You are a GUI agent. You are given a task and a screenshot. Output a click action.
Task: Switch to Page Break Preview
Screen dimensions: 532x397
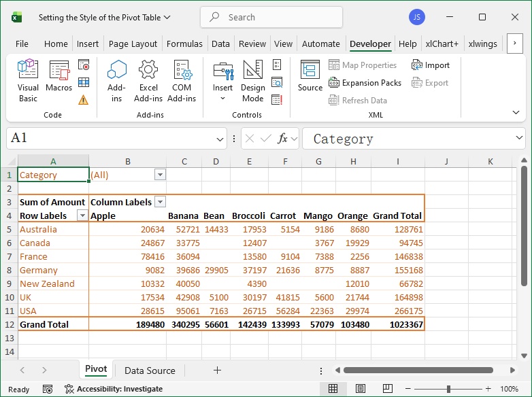tap(388, 389)
